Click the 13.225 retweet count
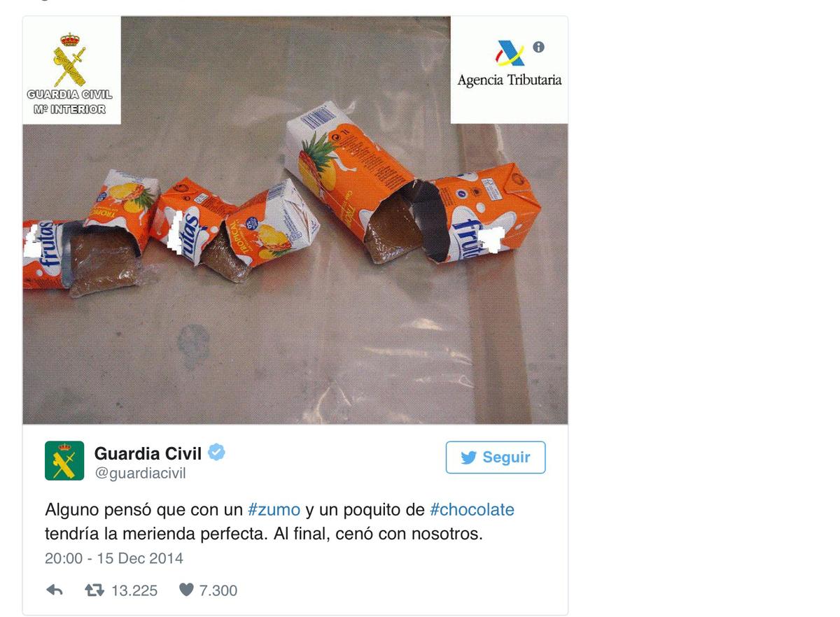The width and height of the screenshot is (840, 617). [134, 590]
